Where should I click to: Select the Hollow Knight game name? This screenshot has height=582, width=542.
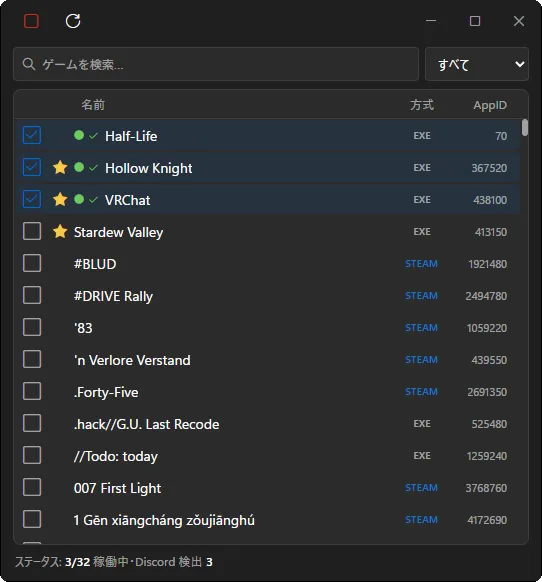click(x=148, y=168)
